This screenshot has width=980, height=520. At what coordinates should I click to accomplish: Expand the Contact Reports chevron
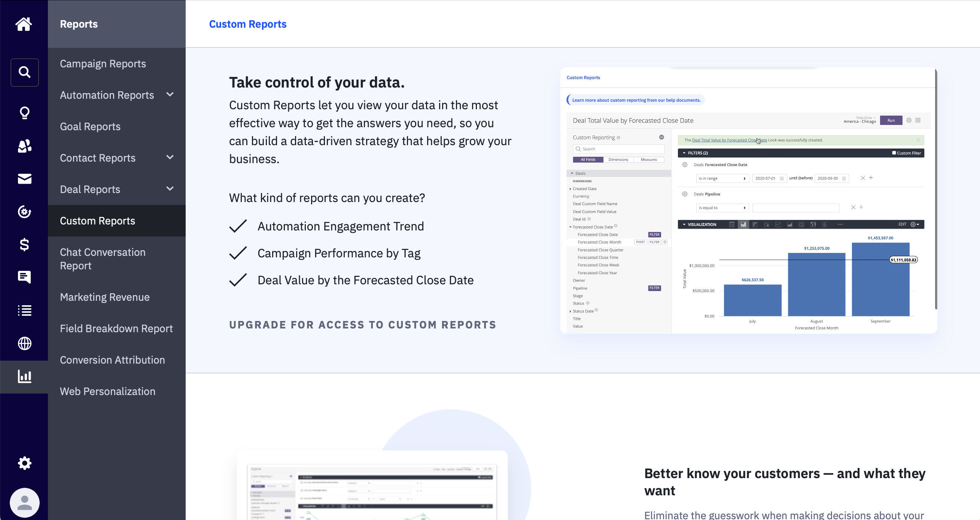tap(170, 157)
